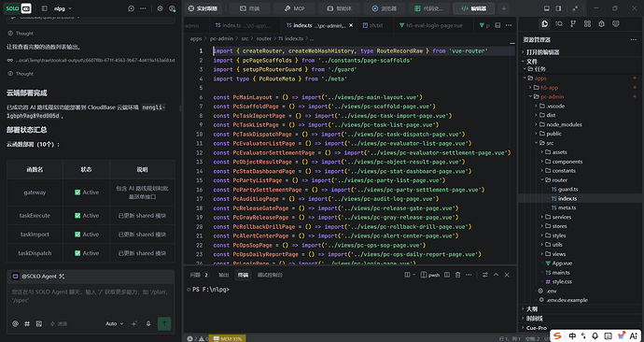
Task: Expand the h5-app folder
Action: click(x=581, y=88)
